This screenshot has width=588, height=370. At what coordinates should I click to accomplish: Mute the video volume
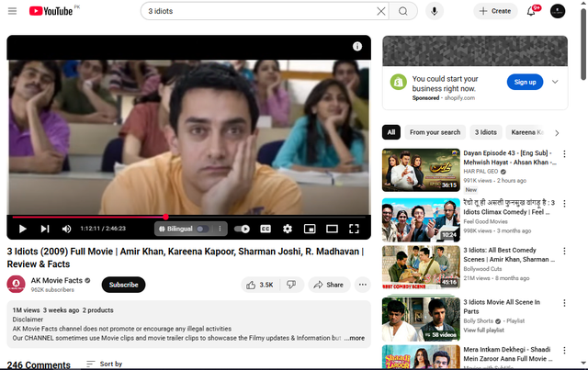(66, 229)
